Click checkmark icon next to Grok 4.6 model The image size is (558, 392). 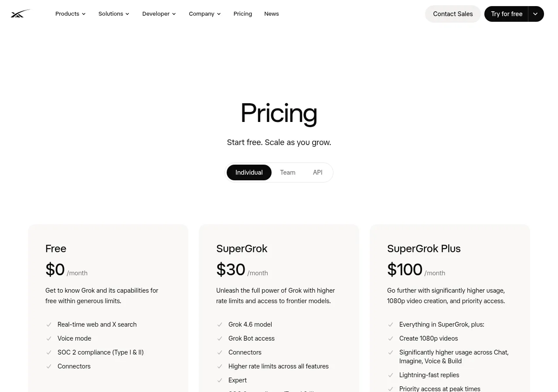click(220, 324)
